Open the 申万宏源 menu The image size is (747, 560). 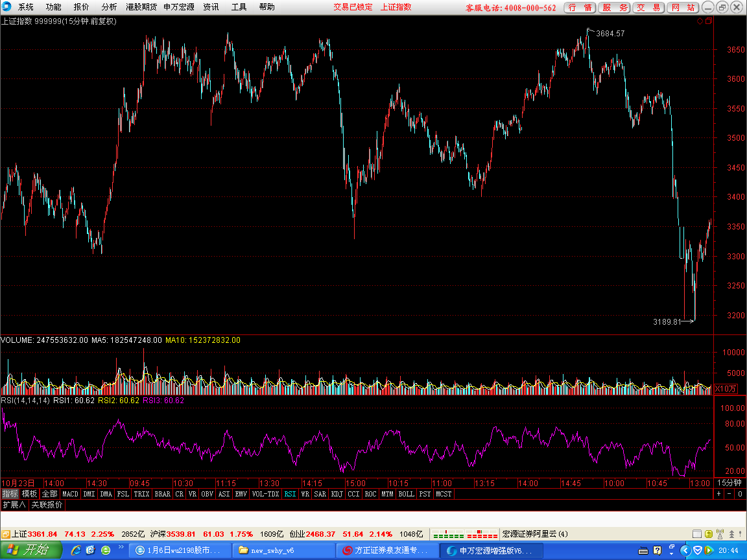pos(179,7)
